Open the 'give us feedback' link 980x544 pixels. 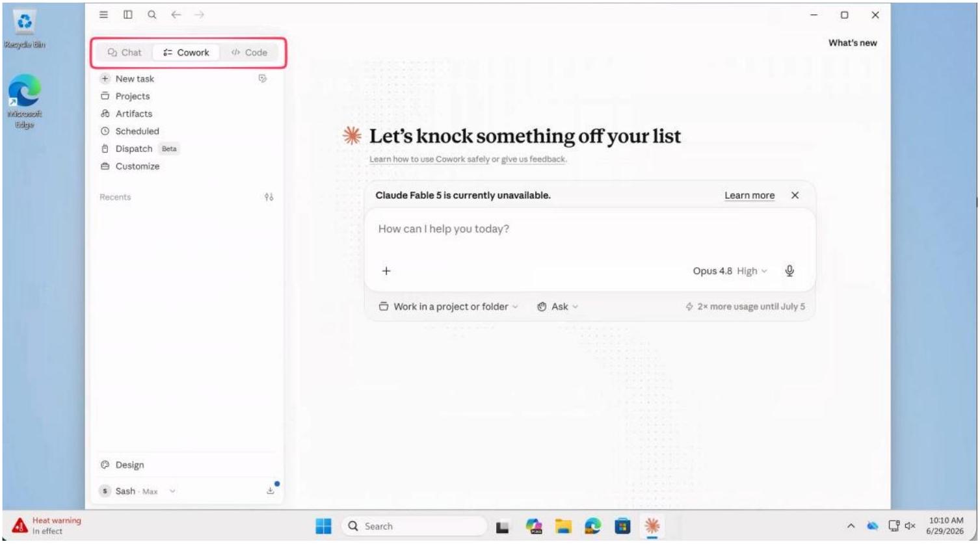coord(533,159)
